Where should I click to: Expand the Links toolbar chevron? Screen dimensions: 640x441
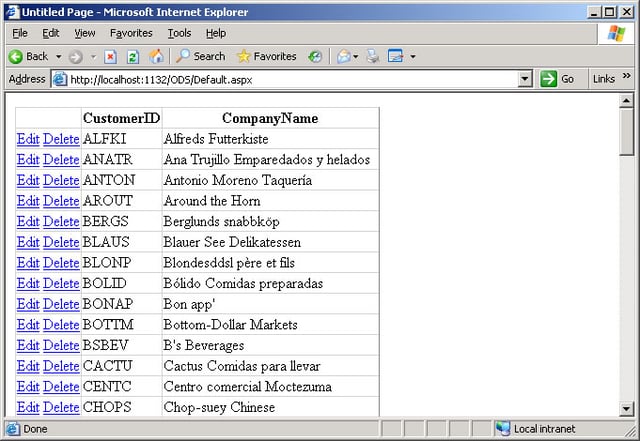627,76
